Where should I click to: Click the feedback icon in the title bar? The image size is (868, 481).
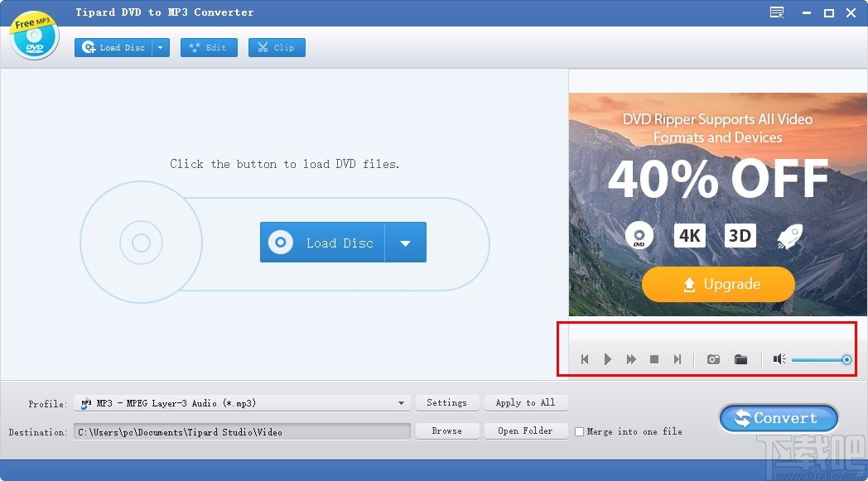point(776,12)
